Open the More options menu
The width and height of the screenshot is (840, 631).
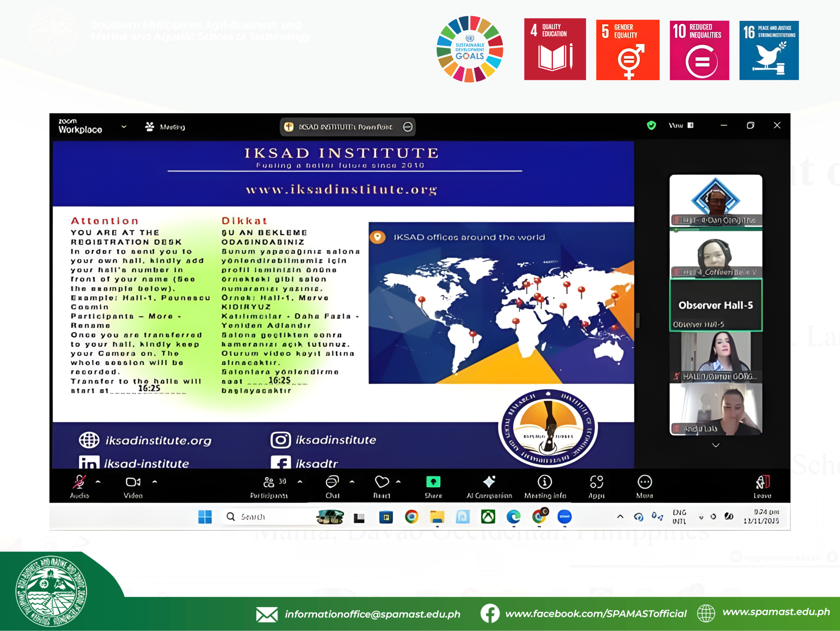point(644,482)
